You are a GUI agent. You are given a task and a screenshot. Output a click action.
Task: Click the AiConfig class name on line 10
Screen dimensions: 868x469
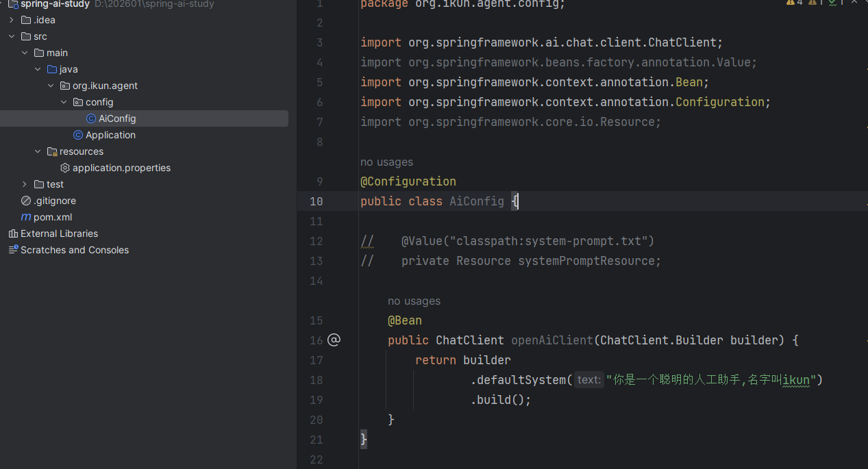[477, 201]
